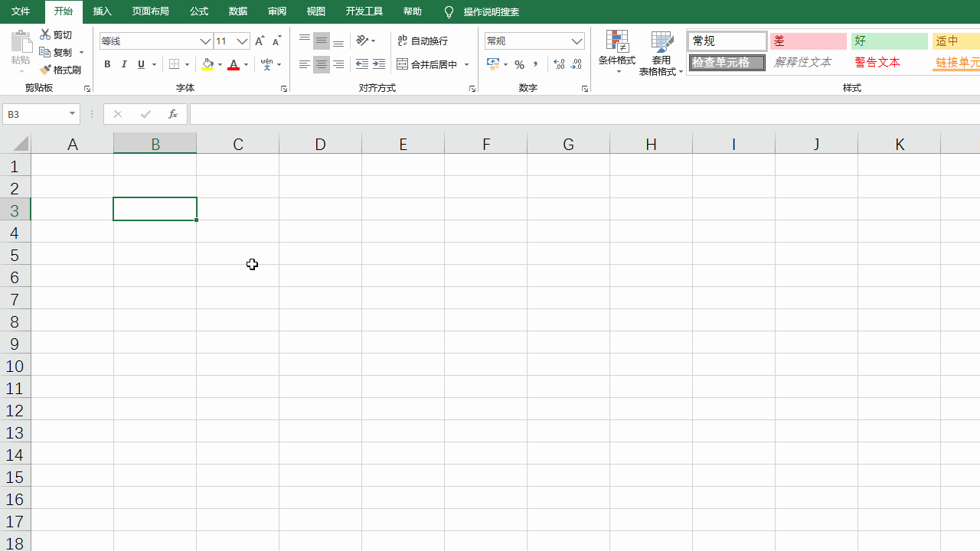
Task: Select column D header
Action: (320, 144)
